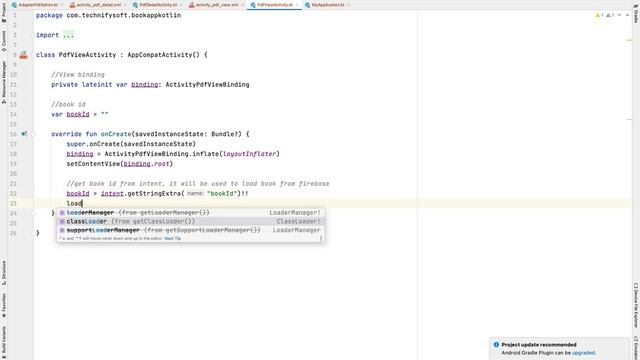640x360 pixels.
Task: Click the "bookId" string literal
Action: click(222, 193)
